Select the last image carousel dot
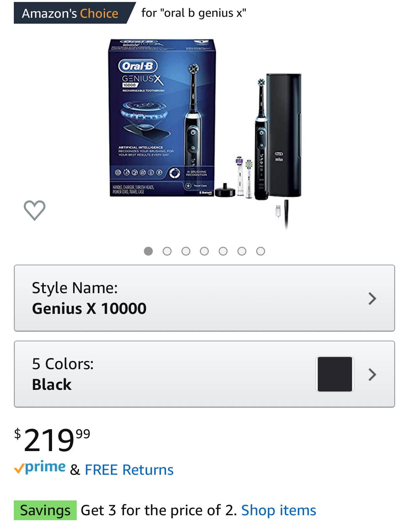 coord(260,251)
